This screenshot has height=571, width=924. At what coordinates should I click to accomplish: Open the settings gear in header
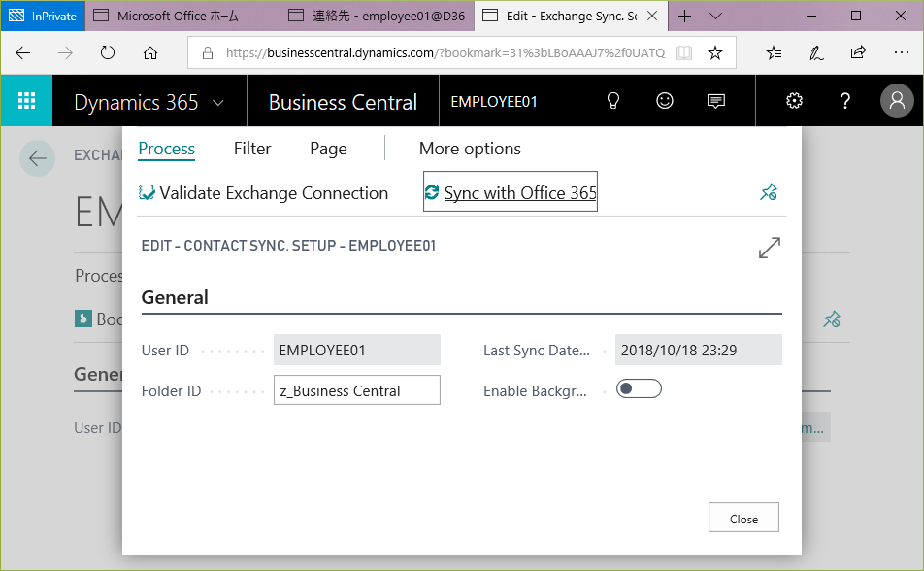[794, 101]
